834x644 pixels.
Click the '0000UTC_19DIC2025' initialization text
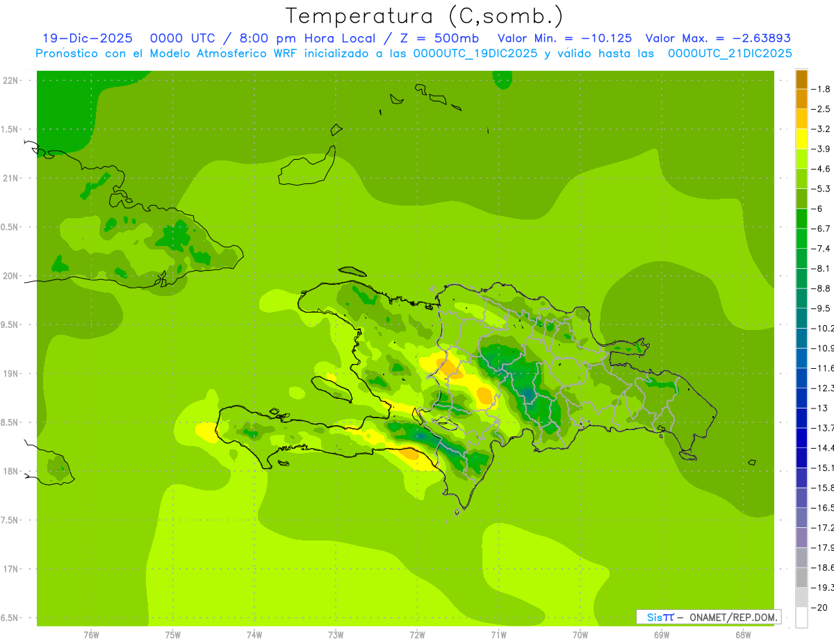(475, 53)
